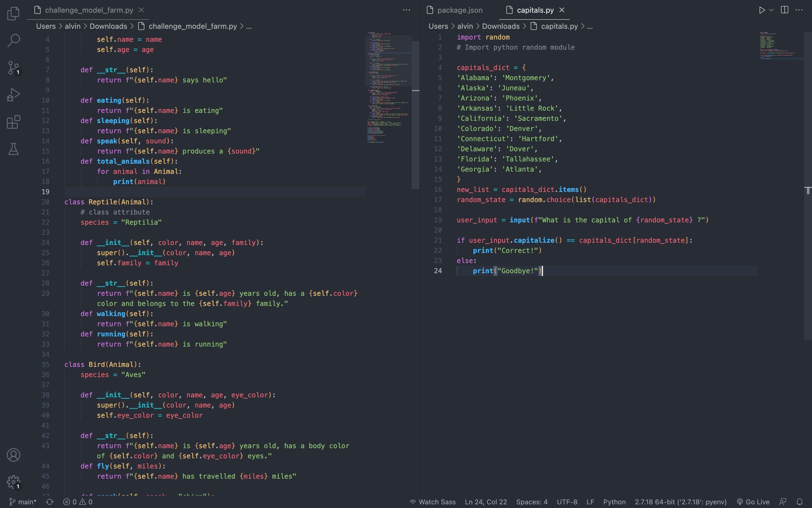The height and width of the screenshot is (508, 812).
Task: Click alvin in the left breadcrumb
Action: [x=73, y=26]
